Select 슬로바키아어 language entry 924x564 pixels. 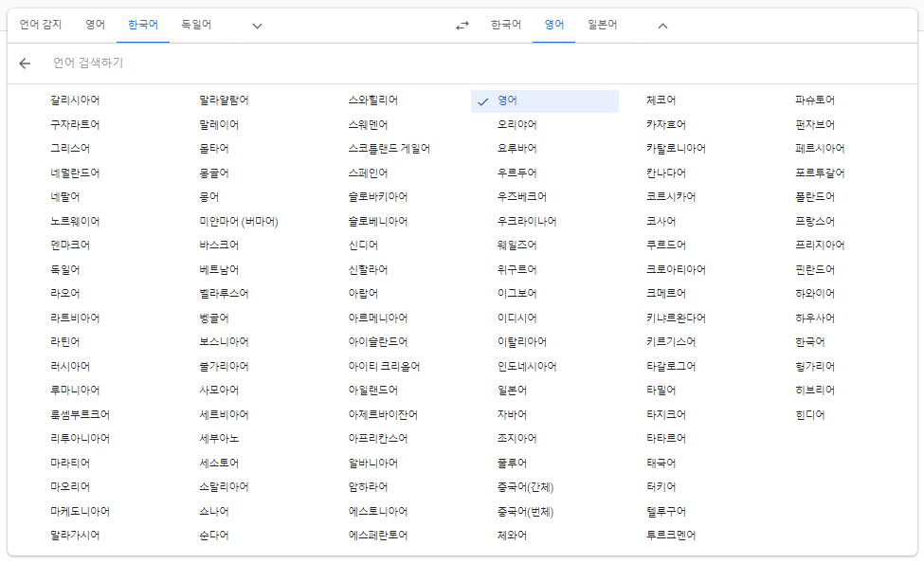coord(378,197)
